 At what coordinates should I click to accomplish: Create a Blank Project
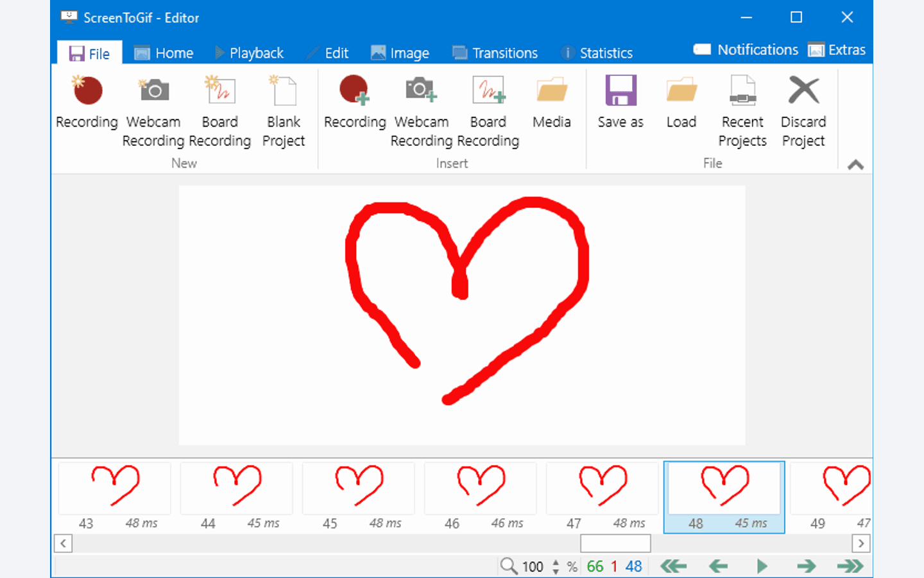coord(284,111)
